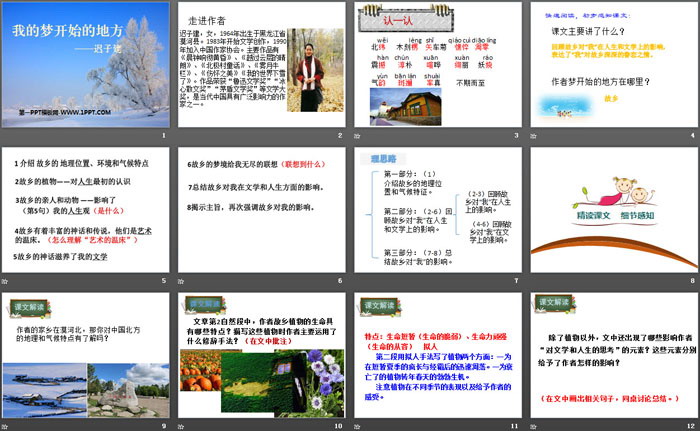Select the slide listing points 1 to 5
This screenshot has width=700, height=431.
click(86, 210)
